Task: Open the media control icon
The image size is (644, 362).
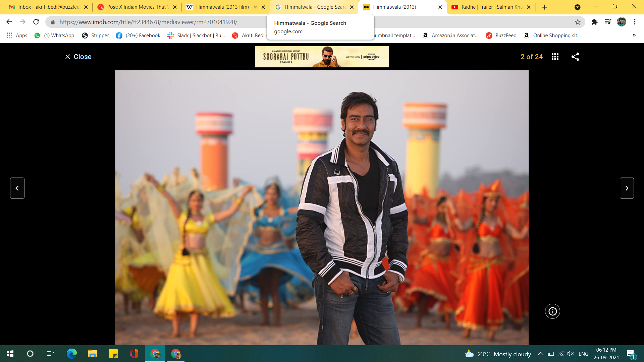Action: (607, 22)
